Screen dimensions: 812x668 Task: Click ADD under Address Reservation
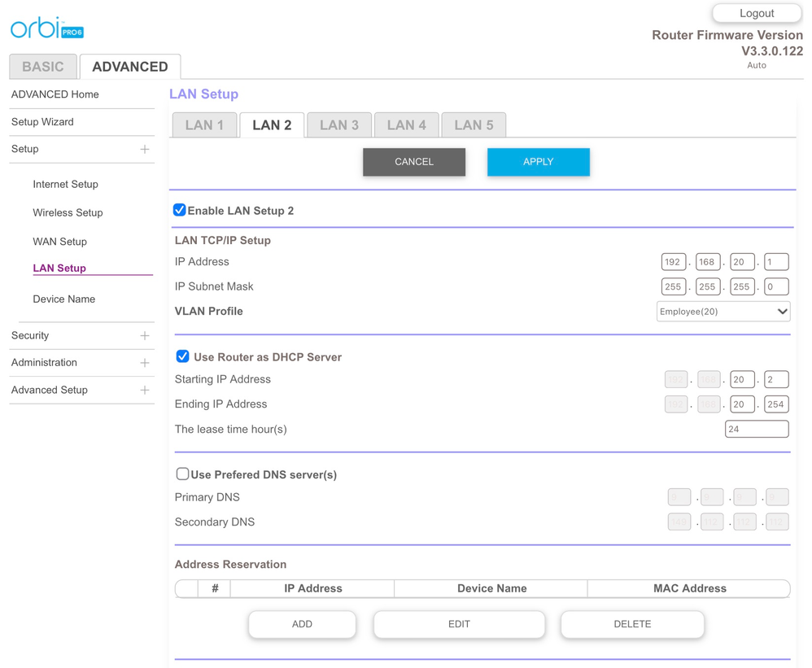(302, 624)
